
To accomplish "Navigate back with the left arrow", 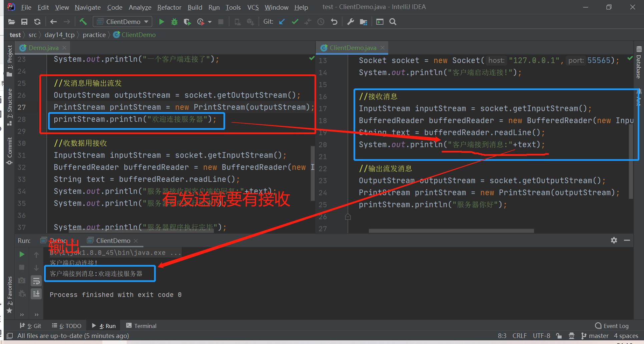I will point(53,22).
